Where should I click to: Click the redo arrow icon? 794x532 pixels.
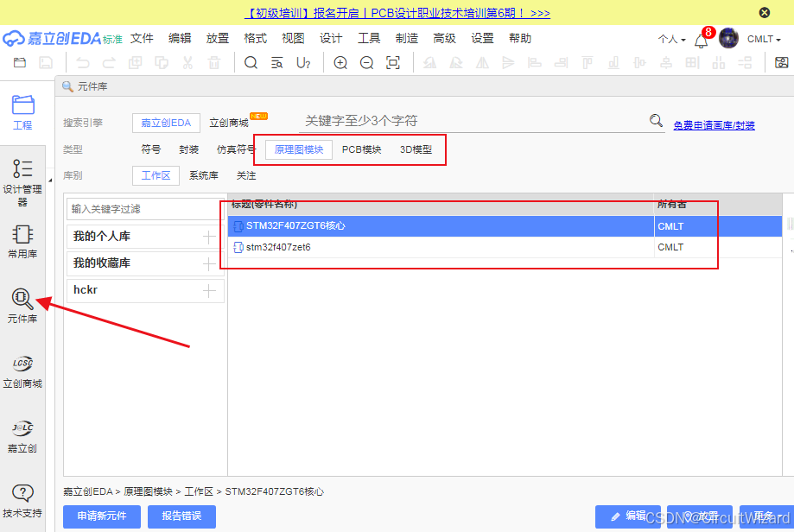[x=109, y=63]
